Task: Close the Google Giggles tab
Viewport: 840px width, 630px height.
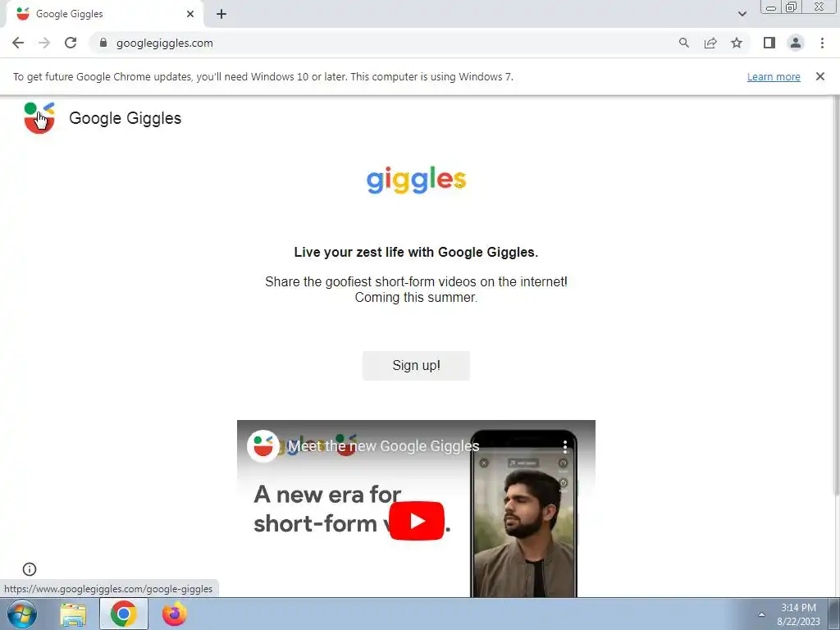Action: [x=190, y=14]
